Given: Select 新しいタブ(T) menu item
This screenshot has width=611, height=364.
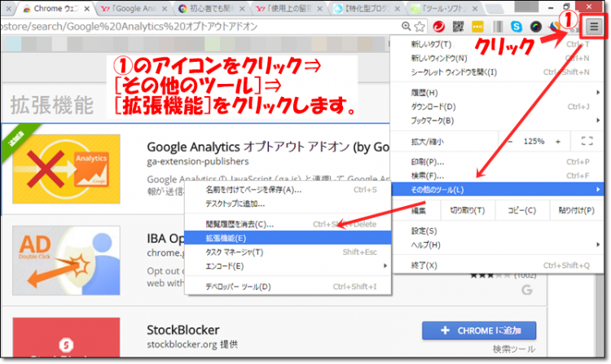Looking at the screenshot, I should point(497,45).
